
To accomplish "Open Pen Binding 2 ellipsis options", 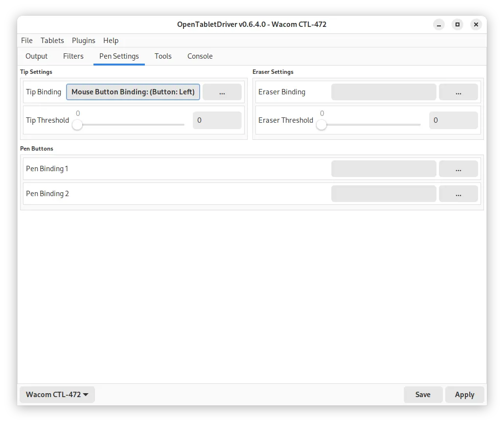I will (x=458, y=194).
